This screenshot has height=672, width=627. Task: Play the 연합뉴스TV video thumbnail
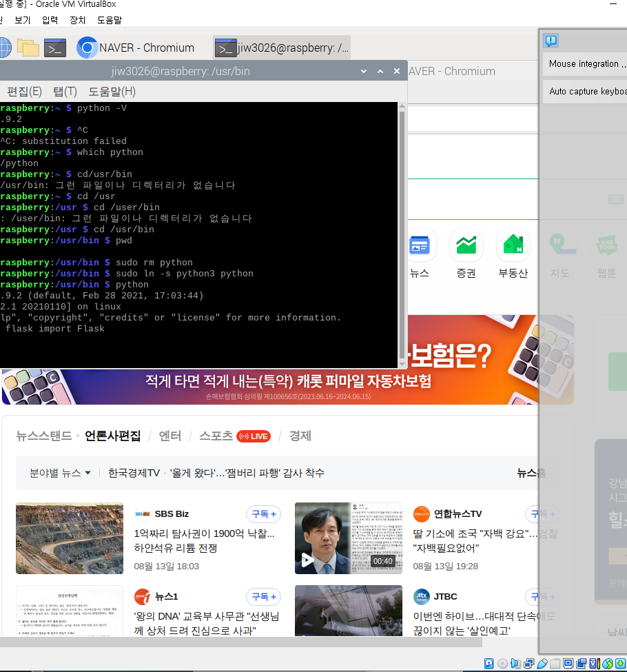(349, 538)
